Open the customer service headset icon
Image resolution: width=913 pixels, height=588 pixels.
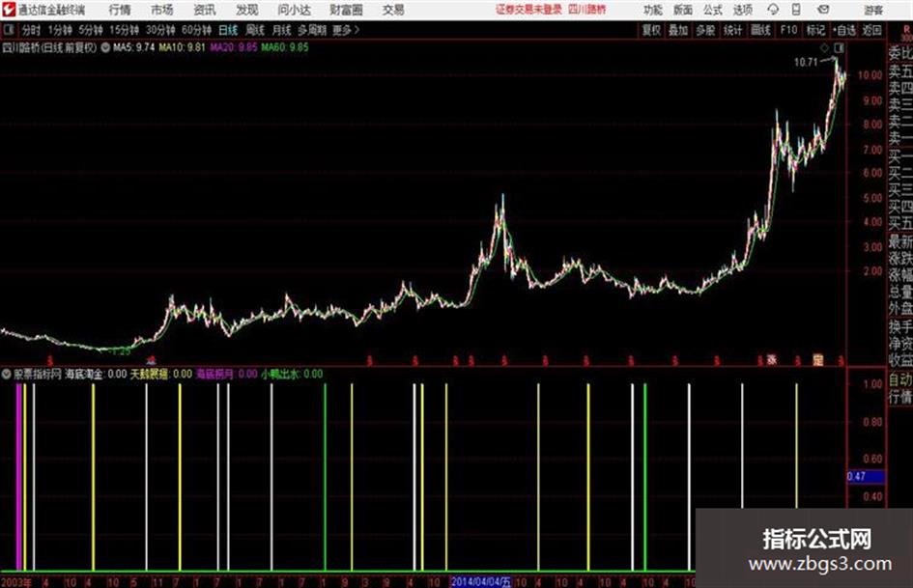[773, 10]
